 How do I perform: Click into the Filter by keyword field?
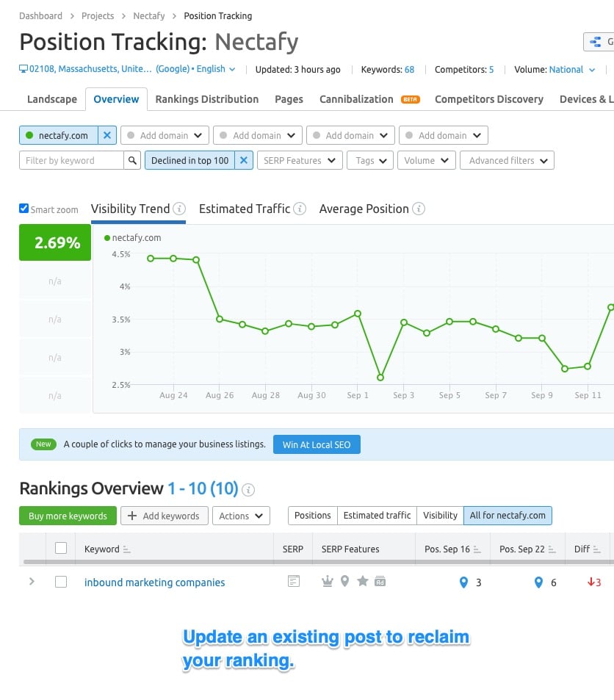[71, 160]
